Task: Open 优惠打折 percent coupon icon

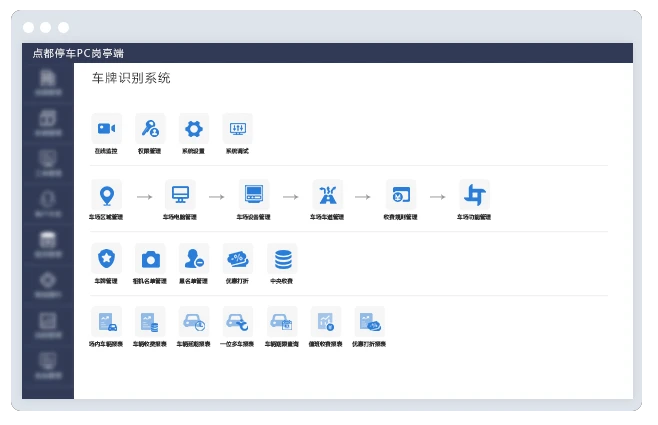Action: tap(238, 258)
